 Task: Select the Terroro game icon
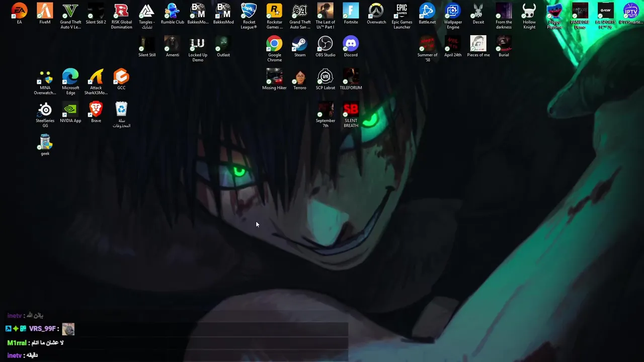[300, 77]
